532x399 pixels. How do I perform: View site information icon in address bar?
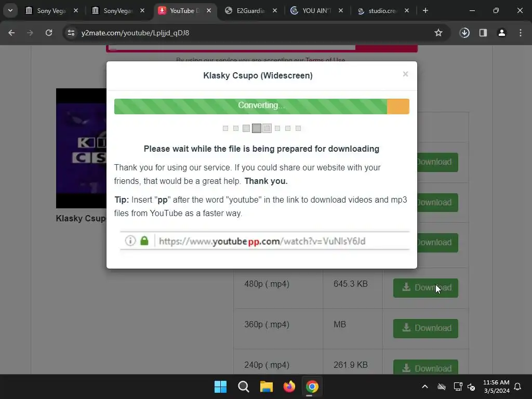pyautogui.click(x=71, y=33)
